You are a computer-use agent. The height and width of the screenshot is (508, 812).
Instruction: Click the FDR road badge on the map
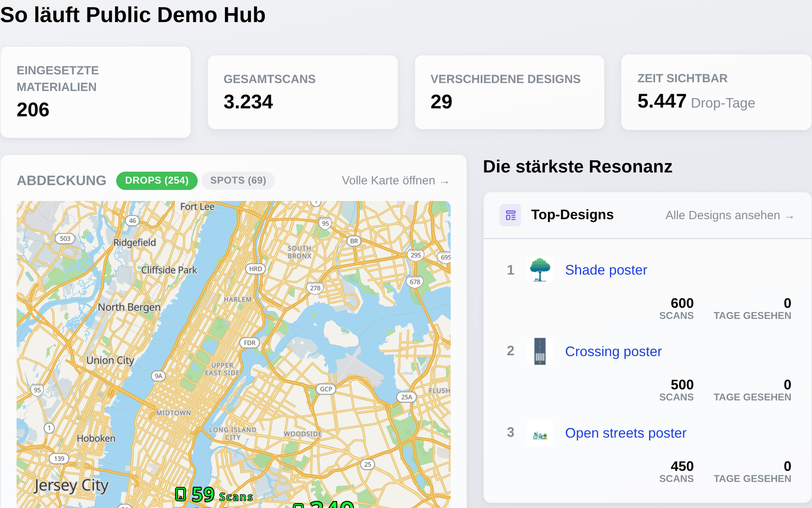click(250, 343)
